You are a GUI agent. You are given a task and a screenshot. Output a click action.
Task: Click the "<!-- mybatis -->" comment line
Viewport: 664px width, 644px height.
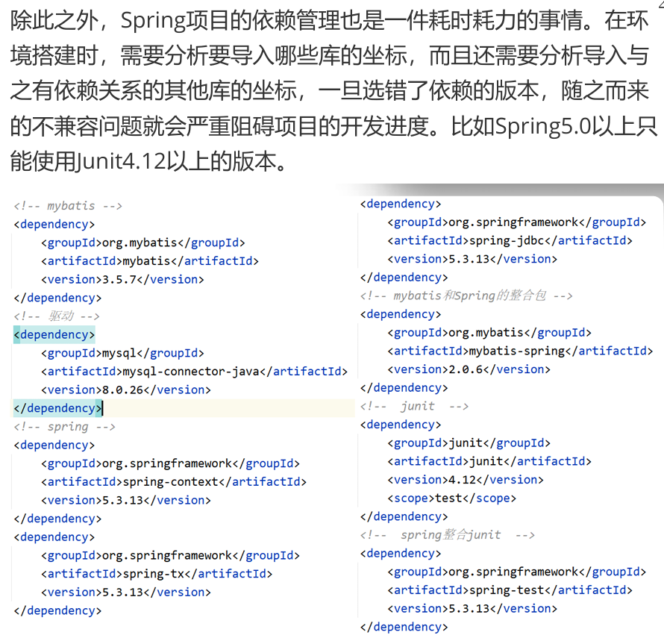click(68, 206)
